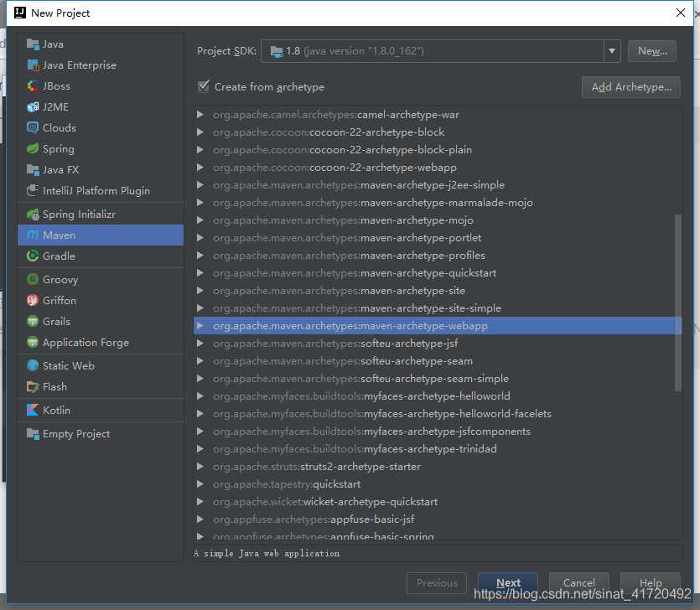Select the Griffon icon
This screenshot has height=610, width=700.
[x=33, y=300]
